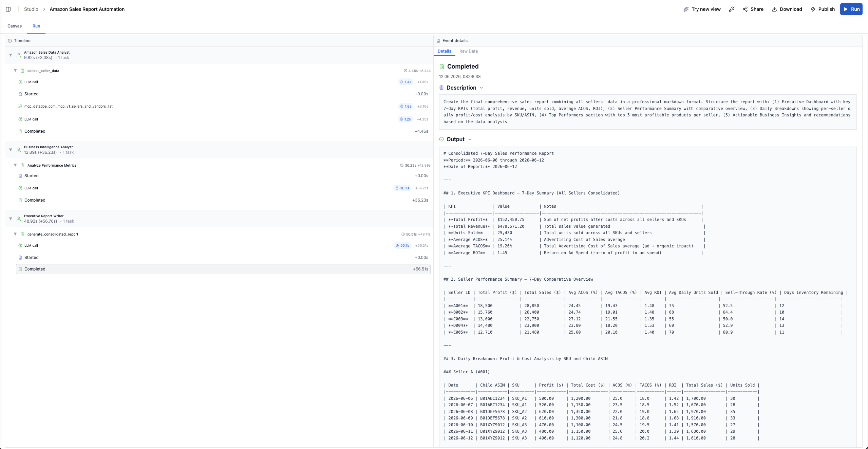Image resolution: width=868 pixels, height=449 pixels.
Task: Collapse the Executive Report Writer agent
Action: point(11,219)
